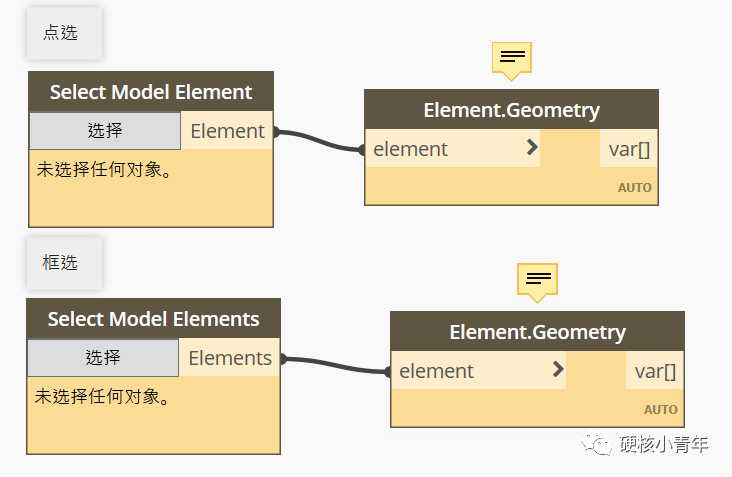Image resolution: width=732 pixels, height=477 pixels.
Task: Click the Select Model Element node title
Action: click(x=151, y=92)
